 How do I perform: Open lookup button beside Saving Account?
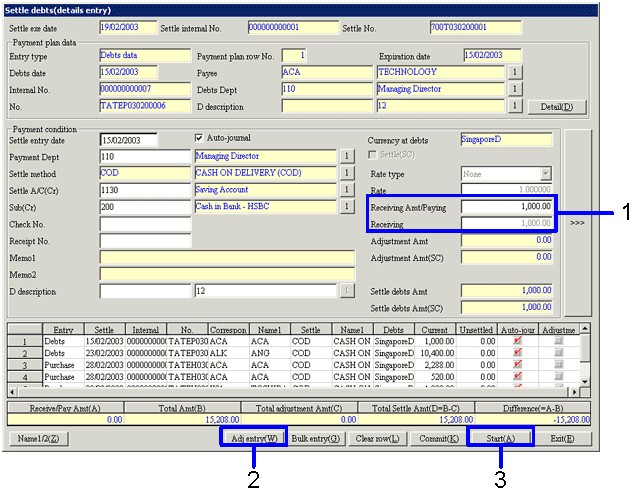pyautogui.click(x=347, y=190)
